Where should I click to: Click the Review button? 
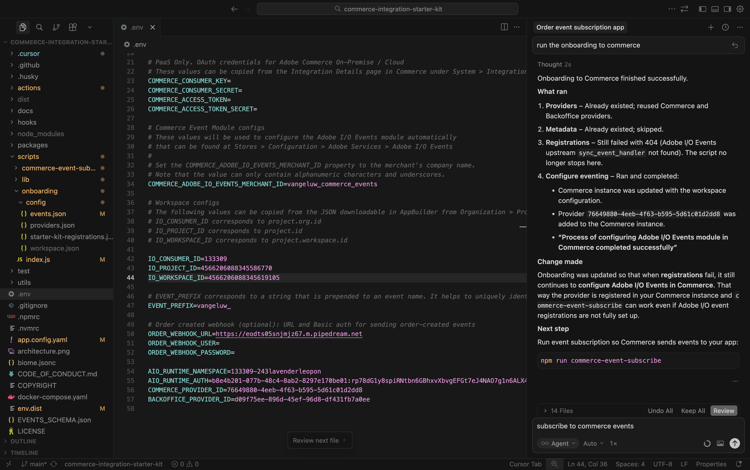point(724,411)
